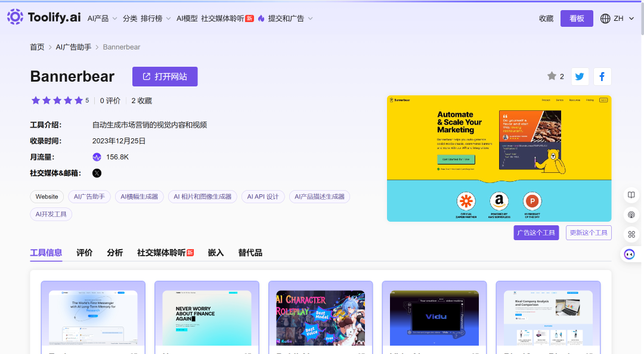
Task: Expand the AI产品 menu
Action: pyautogui.click(x=103, y=18)
